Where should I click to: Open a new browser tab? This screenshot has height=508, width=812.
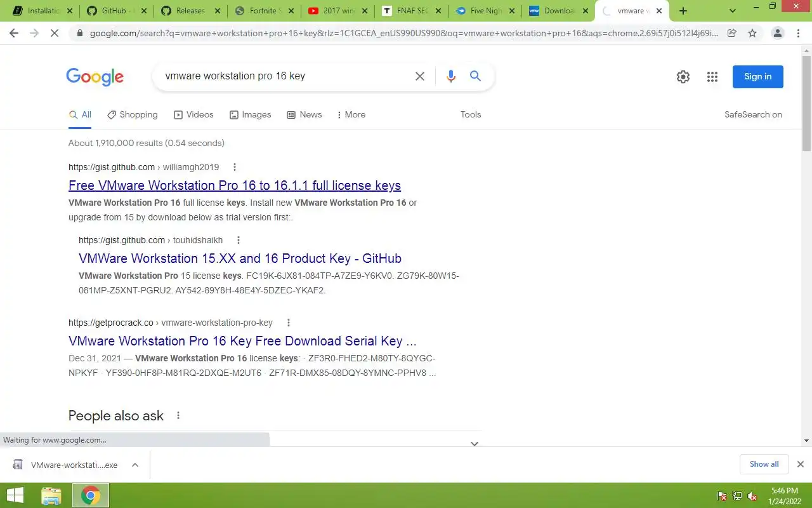click(683, 11)
